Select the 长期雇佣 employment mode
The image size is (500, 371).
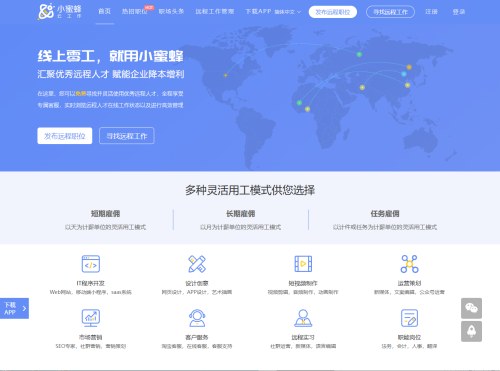pyautogui.click(x=241, y=214)
